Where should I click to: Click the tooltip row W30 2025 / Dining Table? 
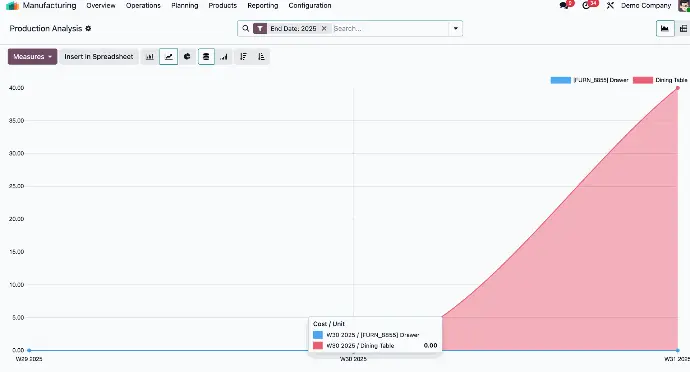[x=375, y=346]
